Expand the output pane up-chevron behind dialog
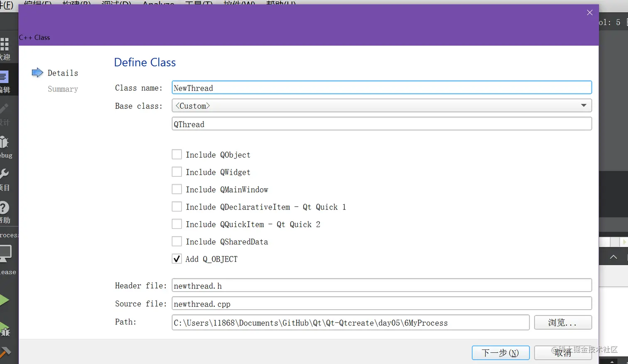This screenshot has width=628, height=364. click(613, 257)
